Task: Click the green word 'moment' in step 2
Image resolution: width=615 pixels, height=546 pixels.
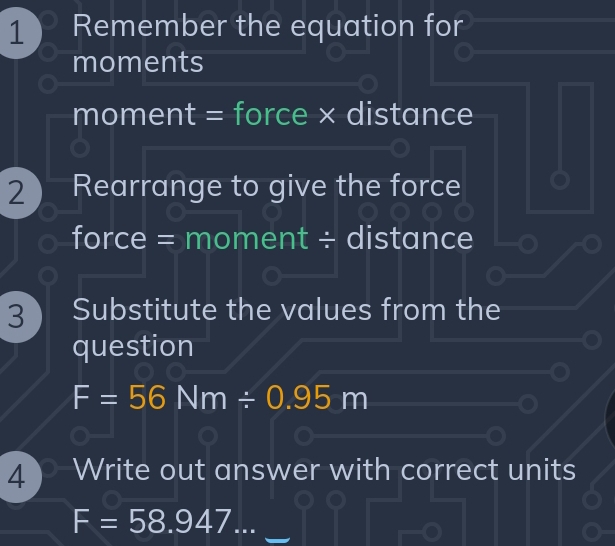Action: (x=247, y=238)
